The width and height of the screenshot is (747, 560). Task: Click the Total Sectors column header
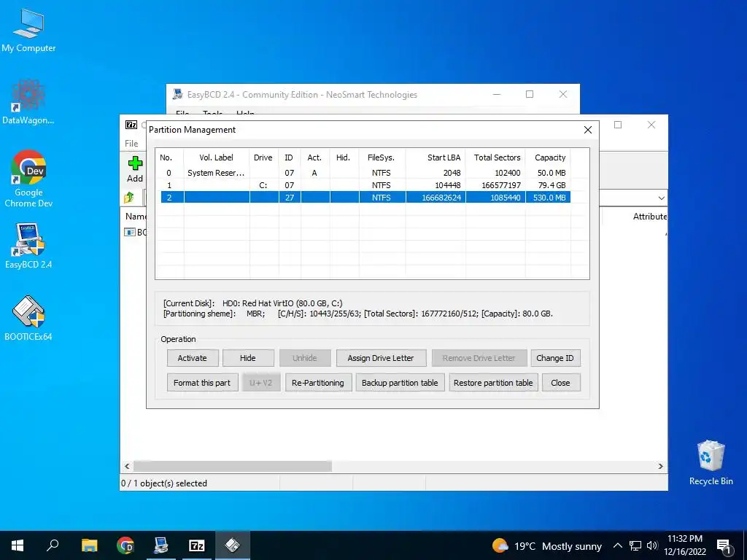(495, 157)
